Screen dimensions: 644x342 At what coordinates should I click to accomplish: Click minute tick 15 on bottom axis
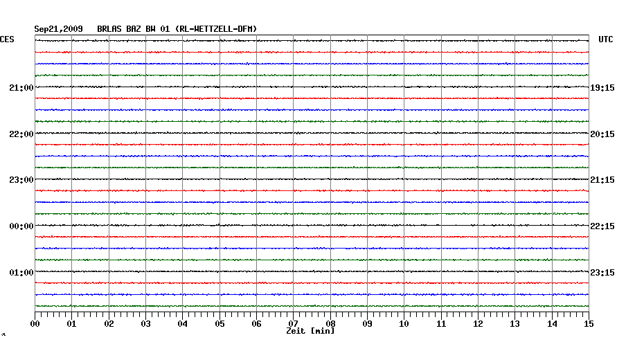pyautogui.click(x=589, y=323)
